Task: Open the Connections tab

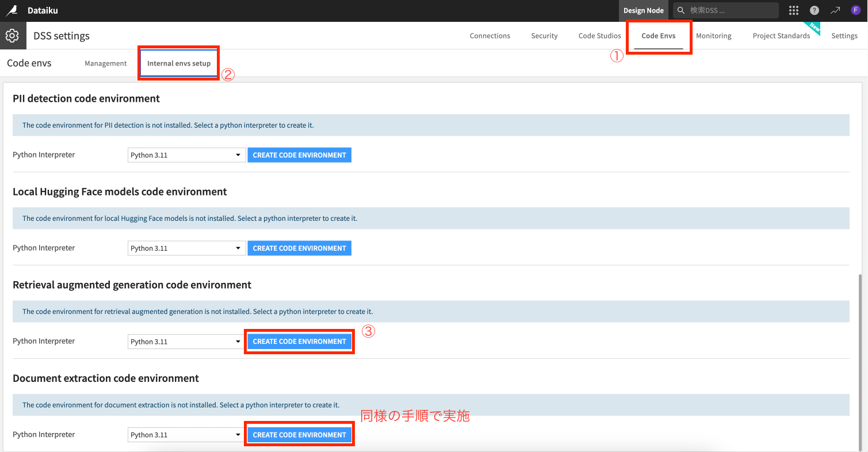Action: (490, 36)
